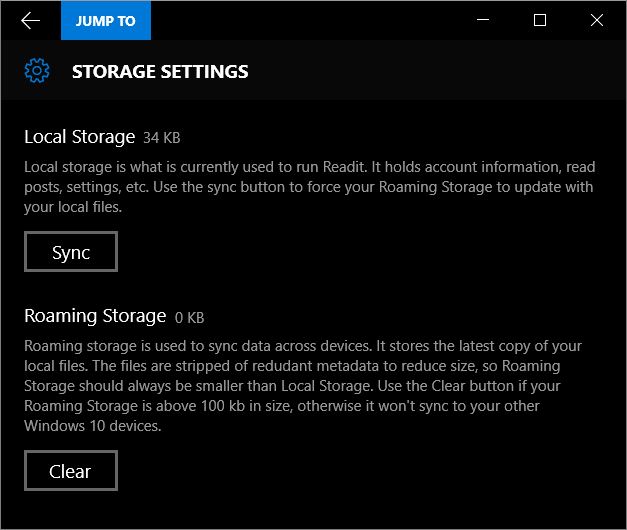The width and height of the screenshot is (627, 530).
Task: Click the Local storage description paragraph
Action: 310,187
